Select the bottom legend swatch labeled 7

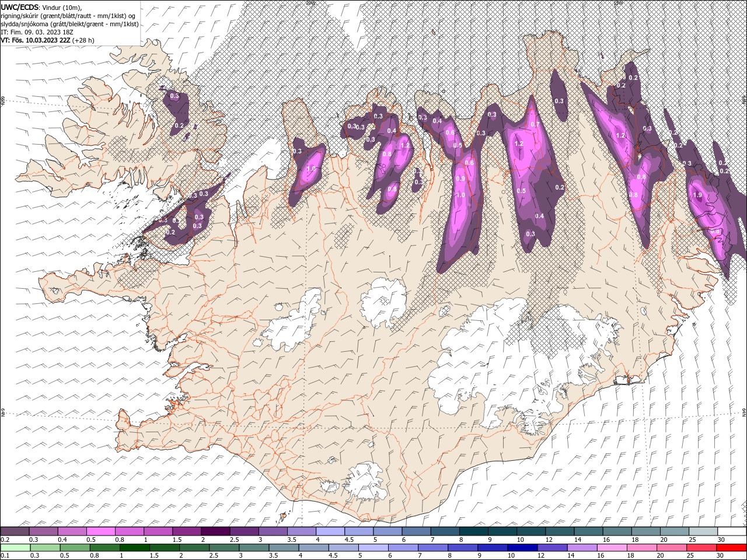click(x=433, y=548)
